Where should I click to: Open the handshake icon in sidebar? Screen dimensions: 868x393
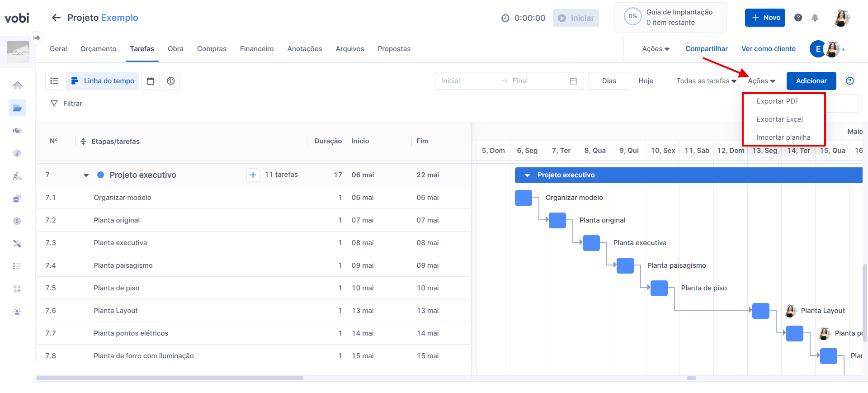pyautogui.click(x=17, y=131)
